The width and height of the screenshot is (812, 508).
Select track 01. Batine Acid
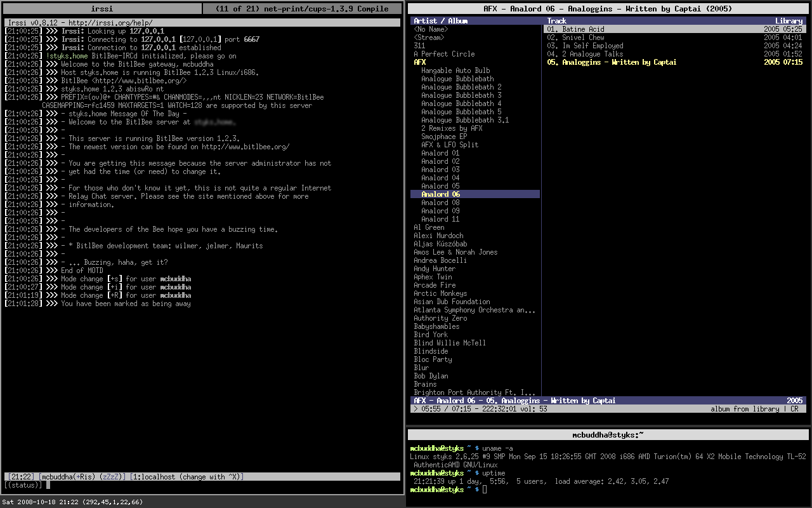(674, 29)
